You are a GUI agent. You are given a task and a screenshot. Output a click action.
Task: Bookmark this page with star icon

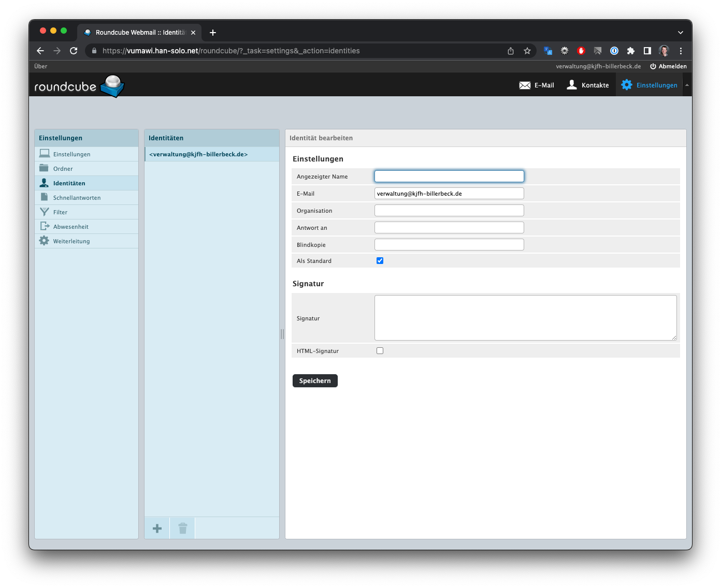[527, 51]
